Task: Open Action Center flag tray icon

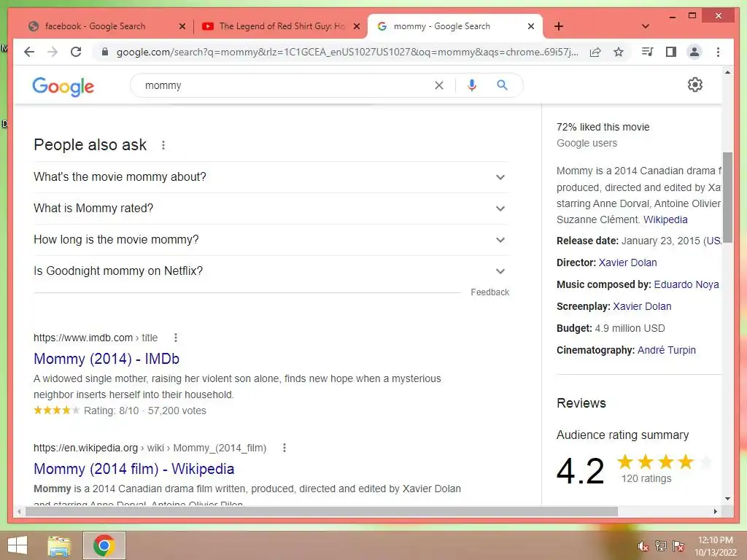Action: (x=678, y=546)
